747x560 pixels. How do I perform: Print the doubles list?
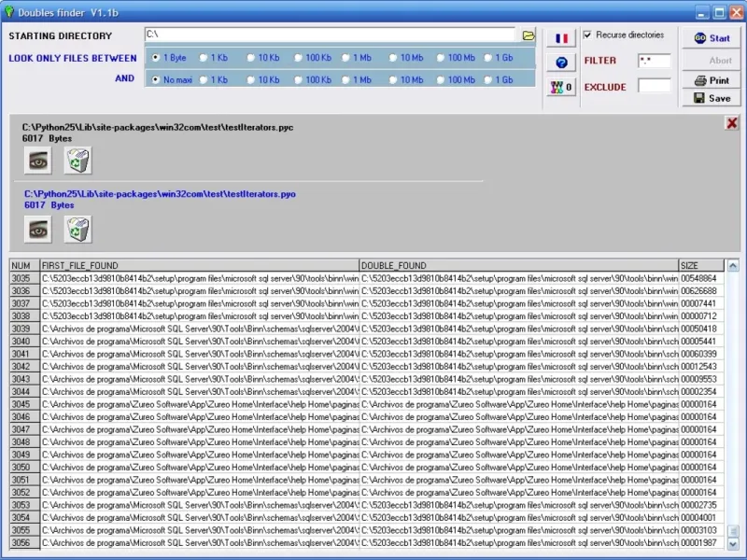click(x=712, y=80)
